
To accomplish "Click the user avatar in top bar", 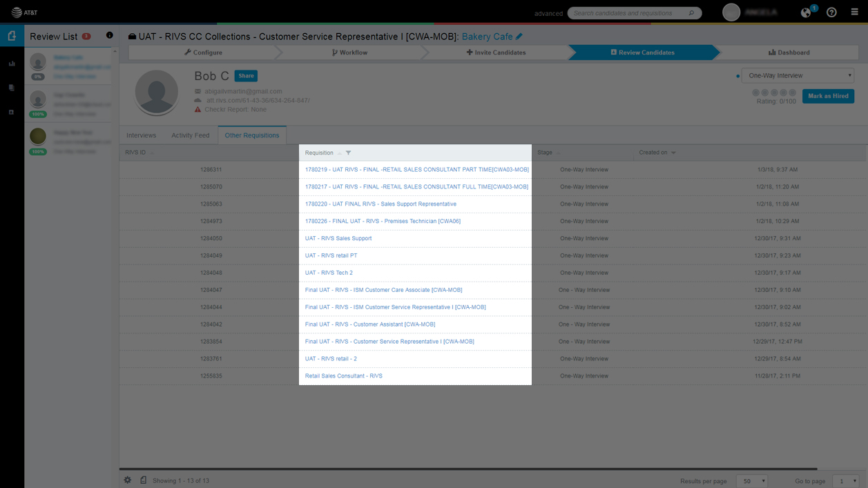I will coord(731,12).
